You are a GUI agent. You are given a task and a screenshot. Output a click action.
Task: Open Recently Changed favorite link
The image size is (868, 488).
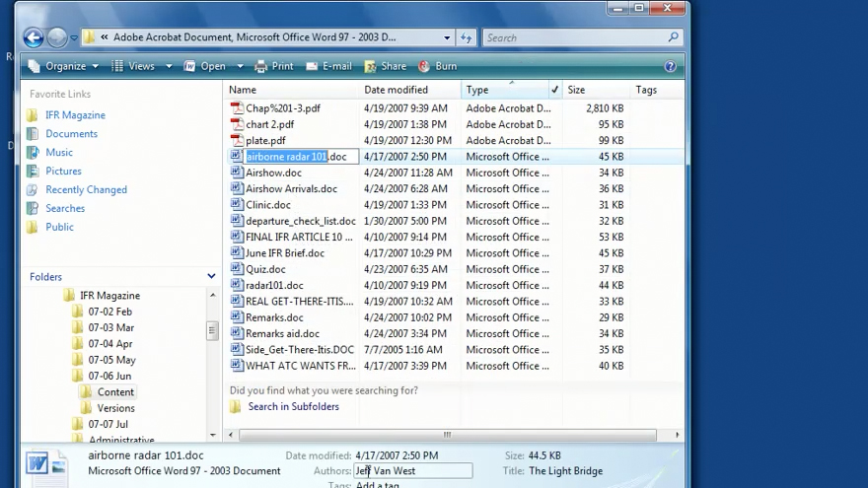tap(87, 189)
